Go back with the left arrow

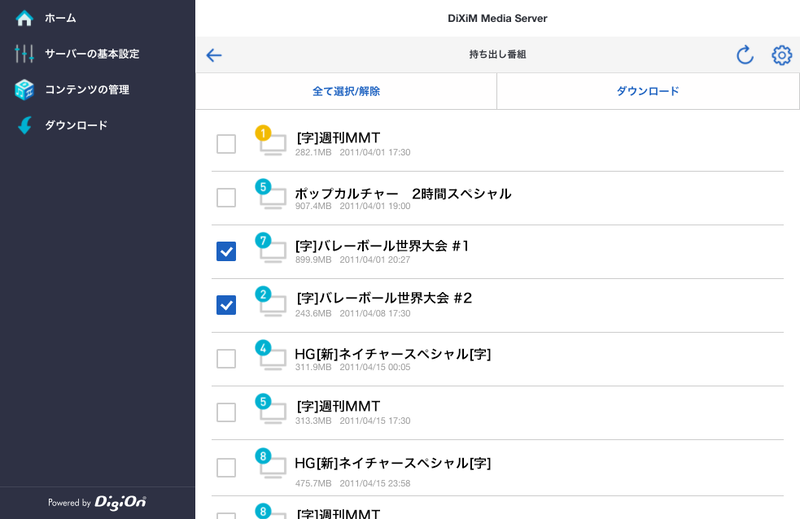coord(214,55)
